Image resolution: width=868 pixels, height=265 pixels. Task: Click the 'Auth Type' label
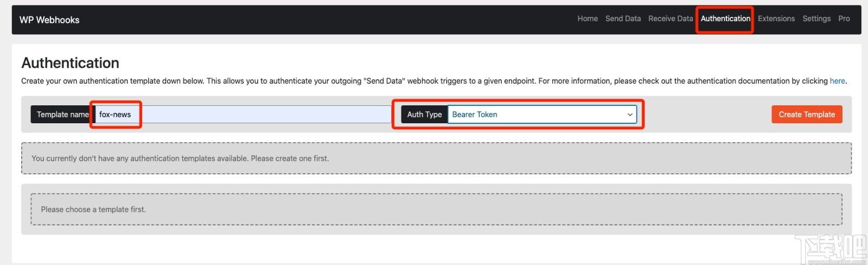pos(424,115)
